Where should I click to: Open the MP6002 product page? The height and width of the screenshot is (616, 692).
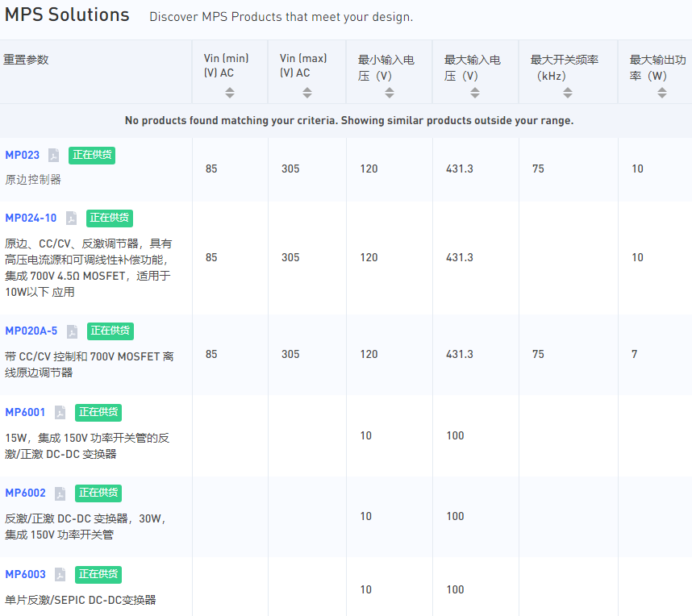click(25, 493)
